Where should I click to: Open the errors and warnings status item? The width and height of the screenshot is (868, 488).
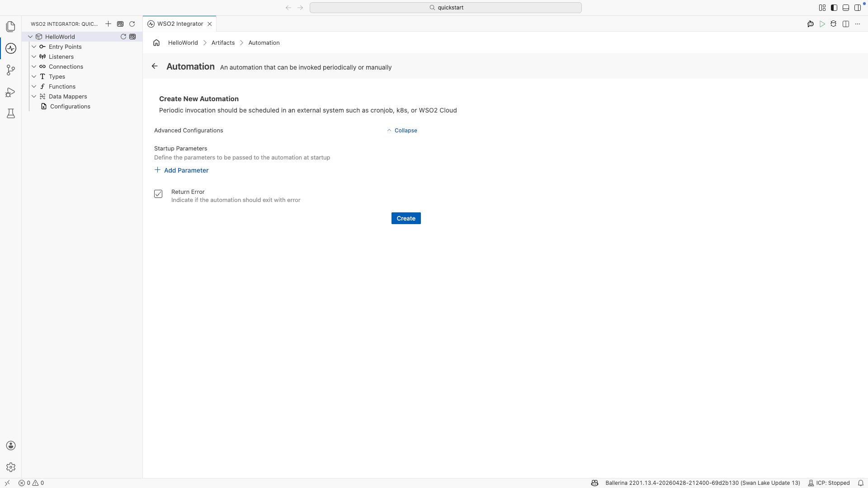[x=31, y=483]
